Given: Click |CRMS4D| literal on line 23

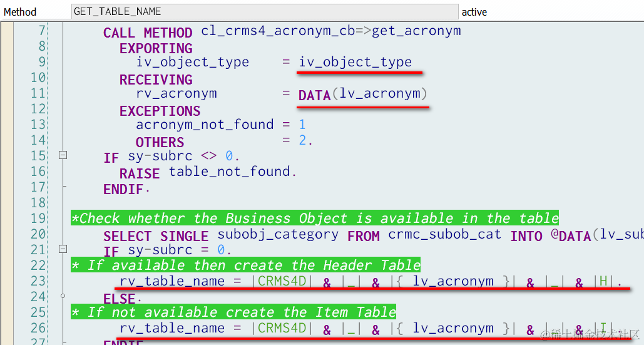Looking at the screenshot, I should 282,281.
